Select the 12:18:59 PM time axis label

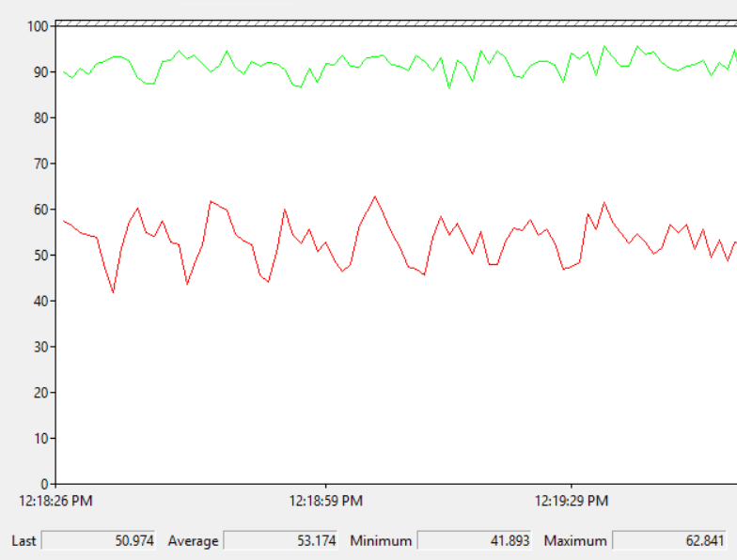pos(325,501)
